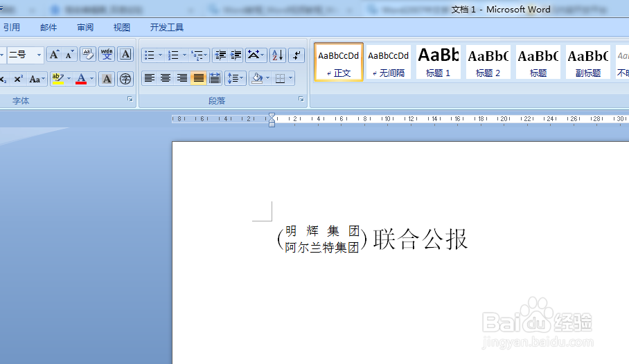Apply the bottom border button
This screenshot has width=629, height=364.
280,78
